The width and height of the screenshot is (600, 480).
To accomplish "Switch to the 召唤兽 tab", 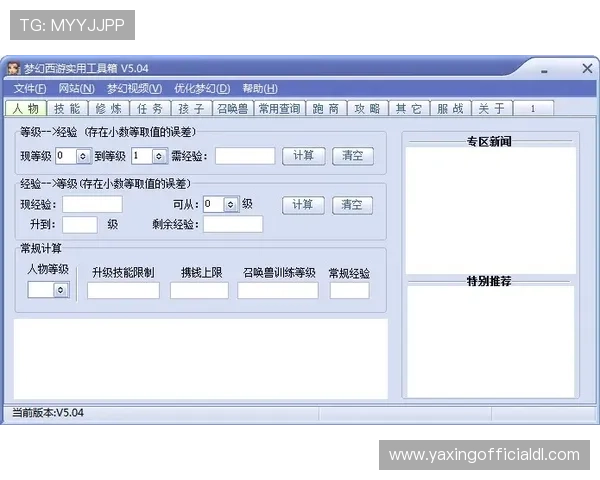I will pyautogui.click(x=233, y=109).
